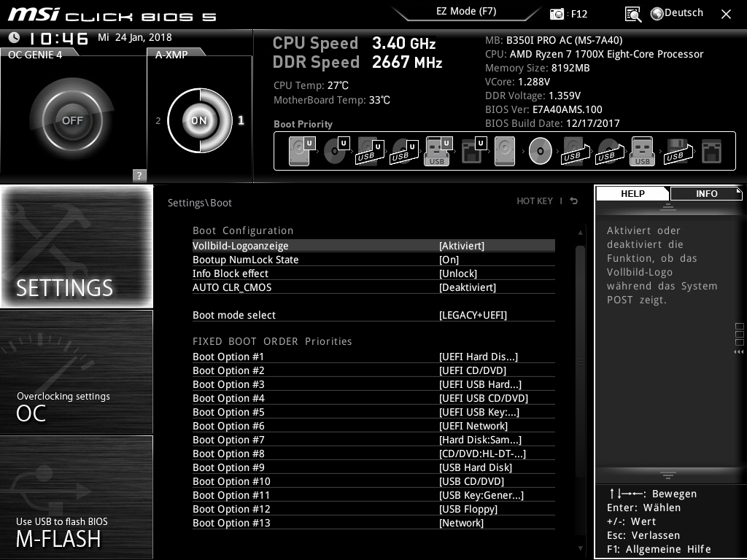Click the help panel bottom collapse handle

[668, 475]
